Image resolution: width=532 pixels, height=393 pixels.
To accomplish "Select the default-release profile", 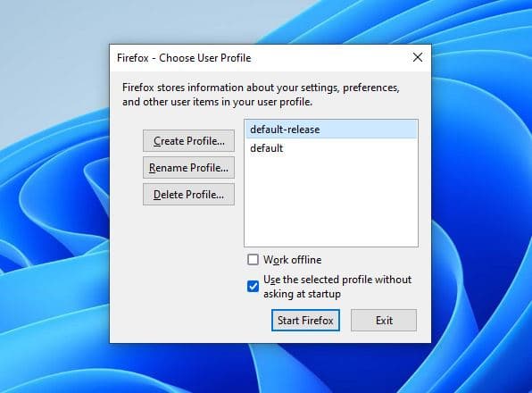I will click(331, 130).
